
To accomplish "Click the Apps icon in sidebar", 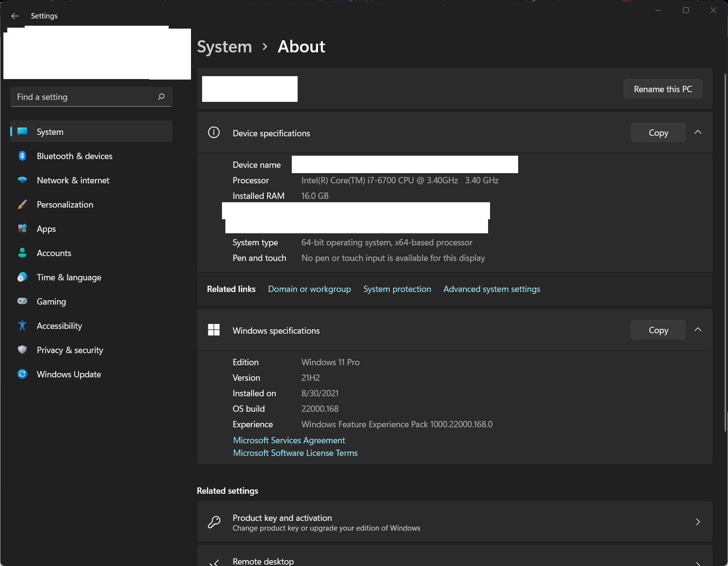I will 22,228.
